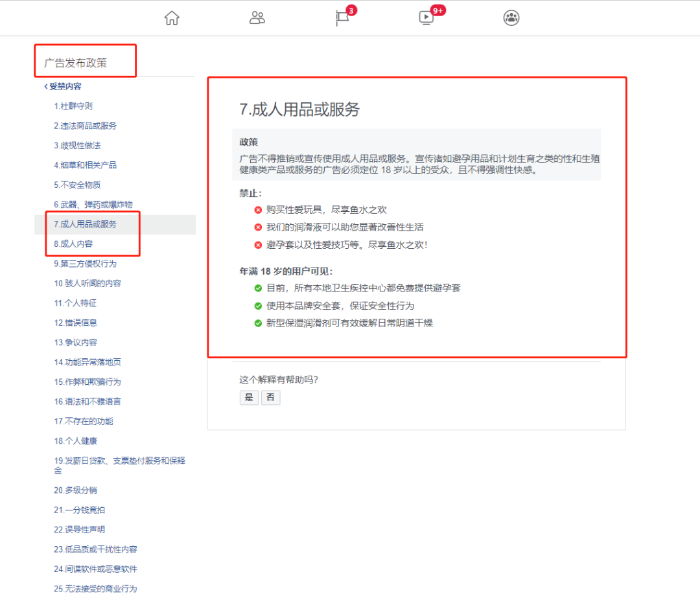The image size is (700, 596).
Task: Click the notification badge showing 3
Action: pos(351,10)
